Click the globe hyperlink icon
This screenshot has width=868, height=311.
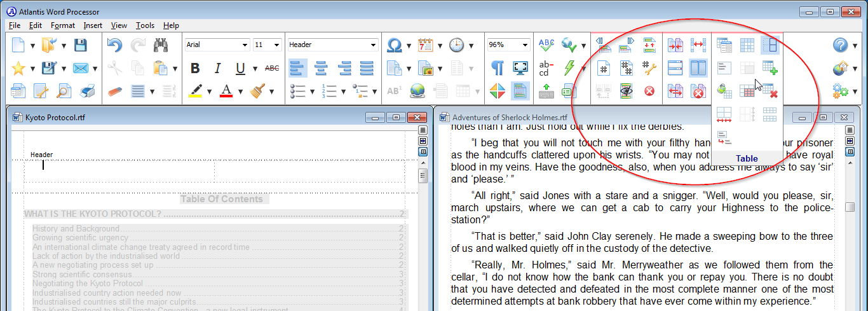[417, 91]
